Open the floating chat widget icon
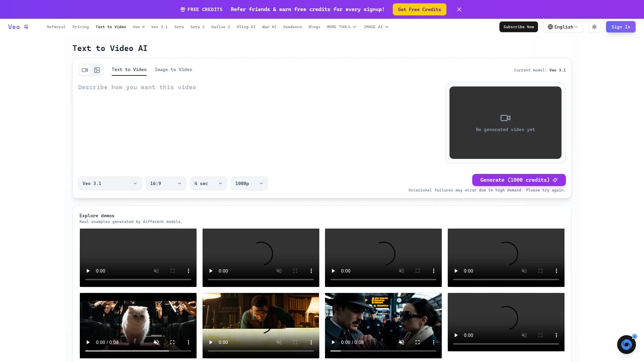The image size is (644, 362). (626, 344)
